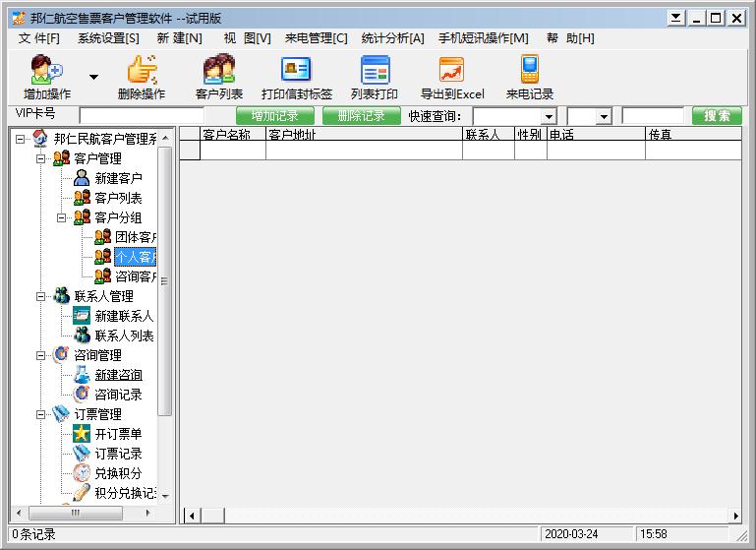Screen dimensions: 756x550
Task: Click the 列表打印 toolbar icon
Action: [375, 70]
